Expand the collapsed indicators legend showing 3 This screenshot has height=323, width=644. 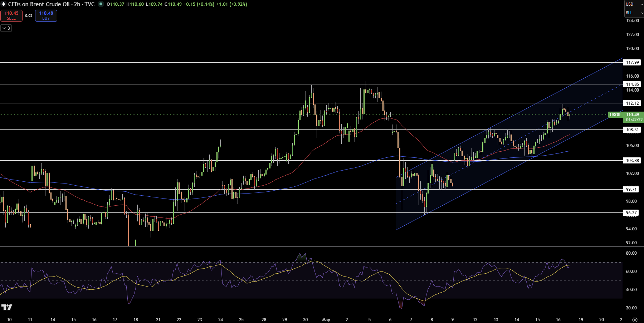(6, 28)
